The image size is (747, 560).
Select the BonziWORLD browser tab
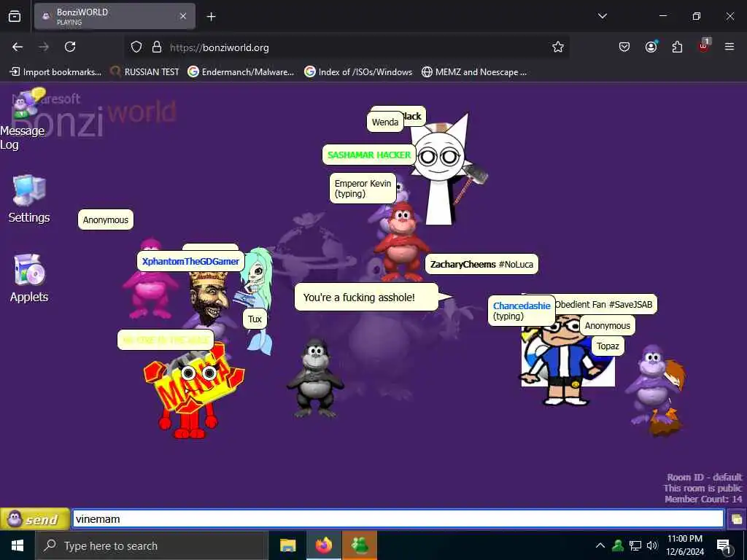(x=115, y=16)
